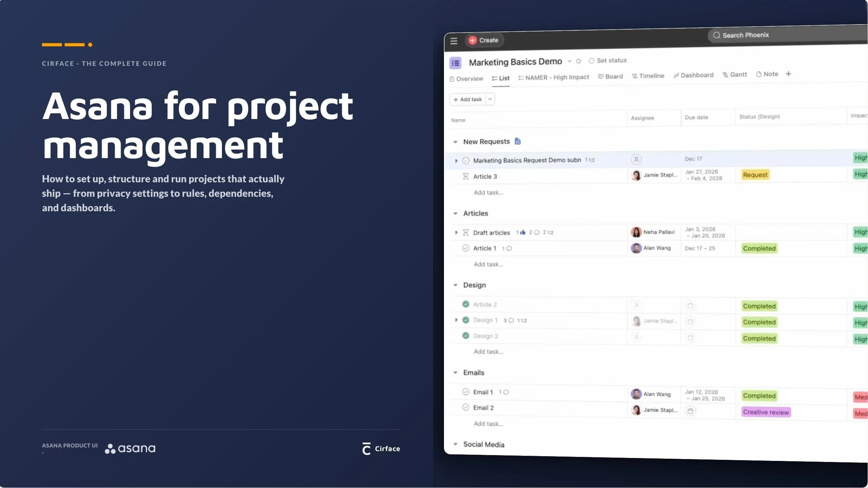
Task: Open the Add task dropdown arrow
Action: pyautogui.click(x=490, y=99)
